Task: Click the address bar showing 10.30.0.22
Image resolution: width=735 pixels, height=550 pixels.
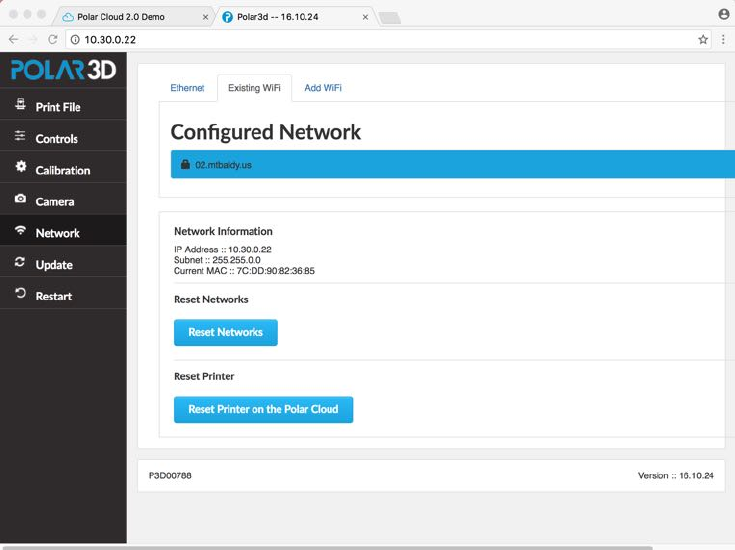Action: coord(384,40)
